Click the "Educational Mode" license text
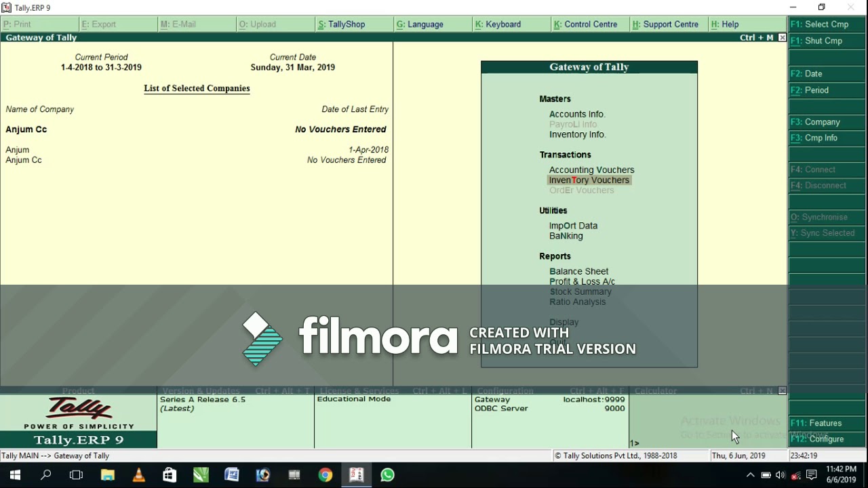Image resolution: width=868 pixels, height=488 pixels. pyautogui.click(x=354, y=399)
